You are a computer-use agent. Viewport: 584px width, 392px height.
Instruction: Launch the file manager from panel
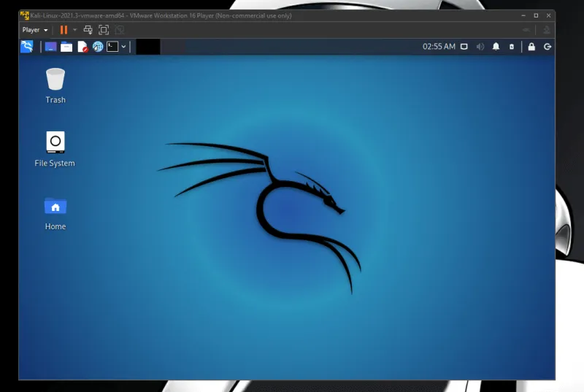pyautogui.click(x=66, y=47)
